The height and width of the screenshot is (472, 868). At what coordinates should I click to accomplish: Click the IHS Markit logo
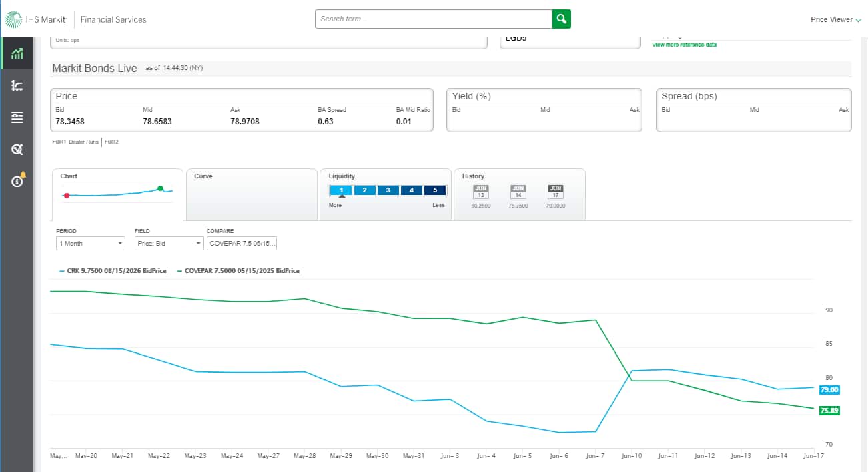click(x=35, y=19)
